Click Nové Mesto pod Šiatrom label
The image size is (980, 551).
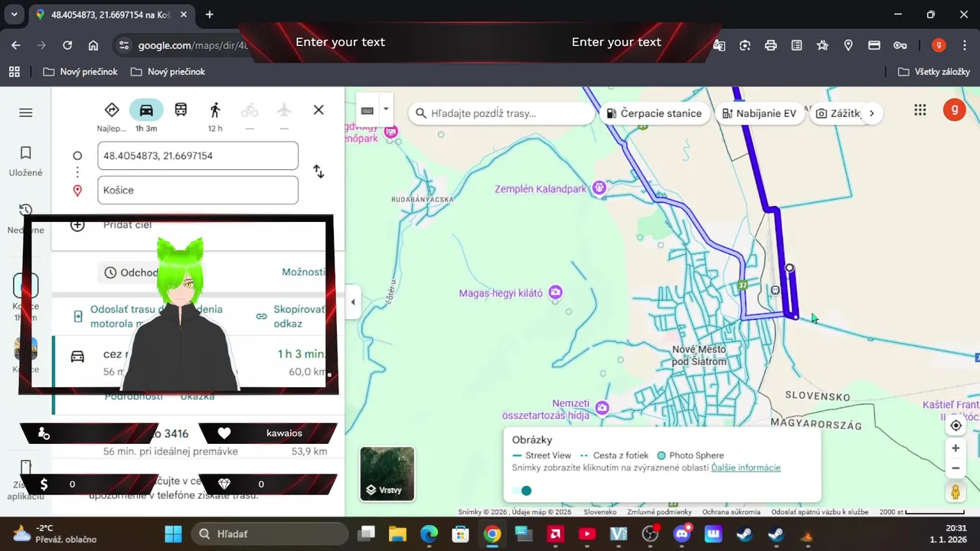(698, 355)
